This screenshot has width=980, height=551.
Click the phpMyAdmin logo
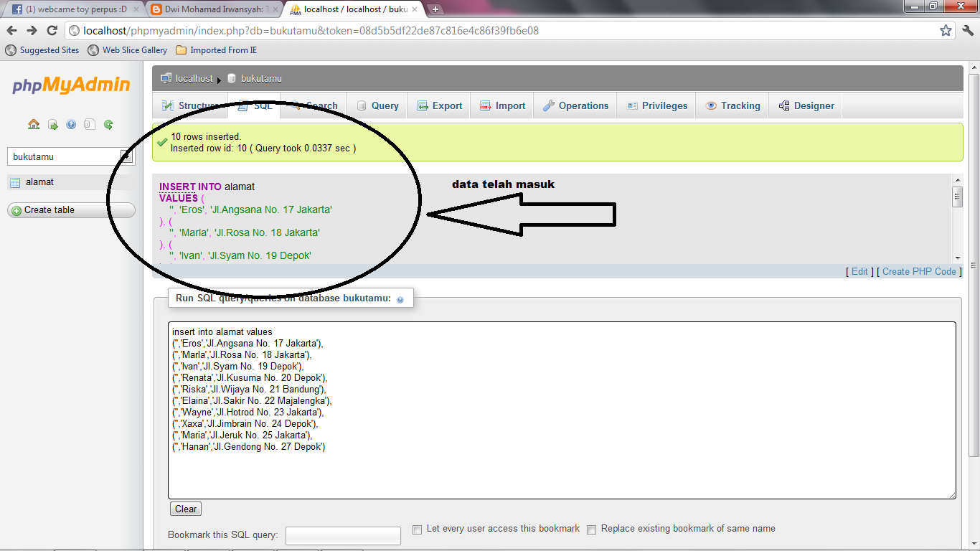tap(71, 85)
